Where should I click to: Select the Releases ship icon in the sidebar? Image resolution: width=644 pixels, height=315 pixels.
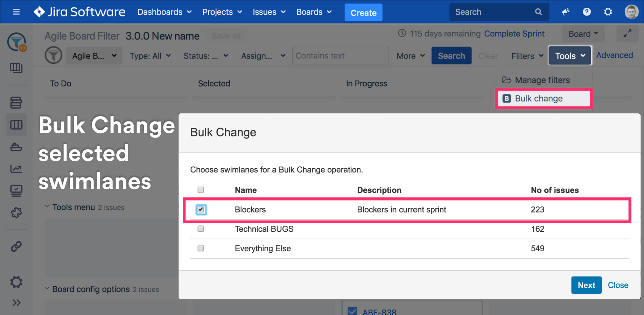tap(16, 147)
